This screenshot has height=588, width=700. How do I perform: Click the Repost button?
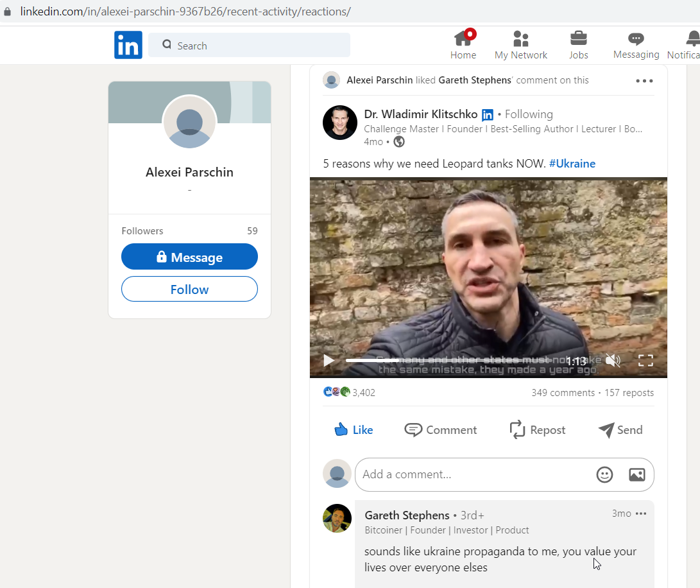538,430
